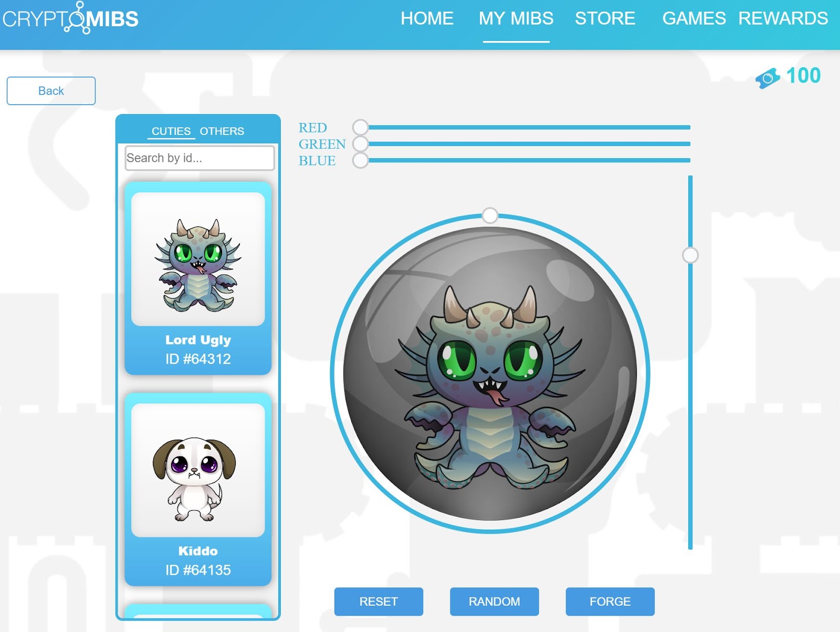Focus the Search by id field
840x632 pixels.
coord(199,158)
